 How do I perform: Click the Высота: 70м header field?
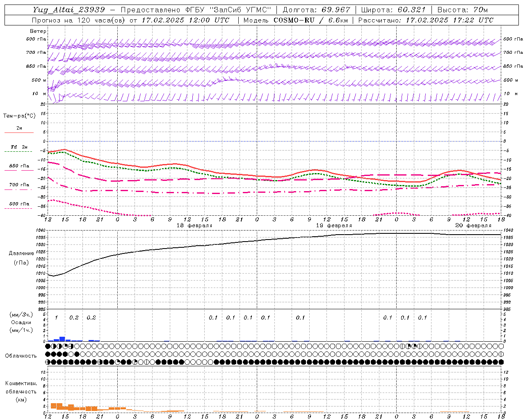pos(462,10)
